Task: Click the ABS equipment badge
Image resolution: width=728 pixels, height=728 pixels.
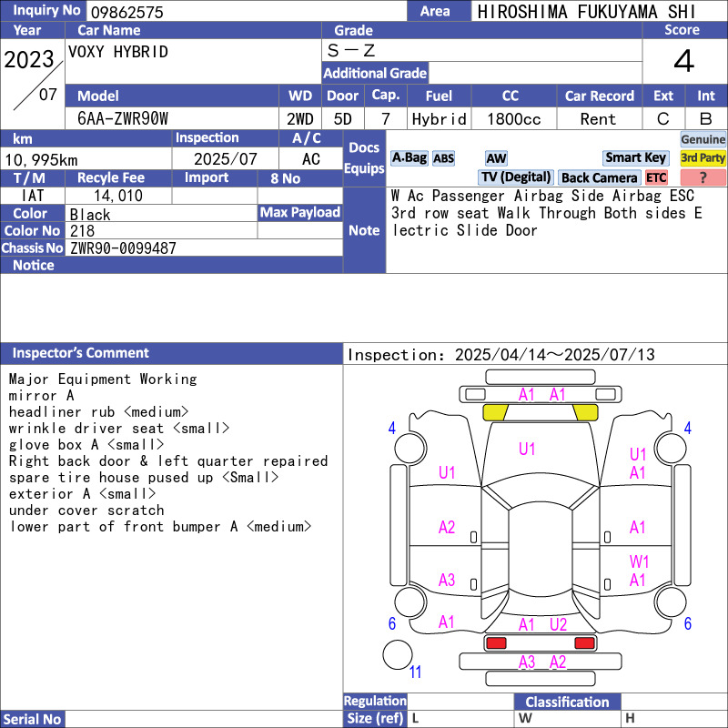Action: click(x=443, y=158)
